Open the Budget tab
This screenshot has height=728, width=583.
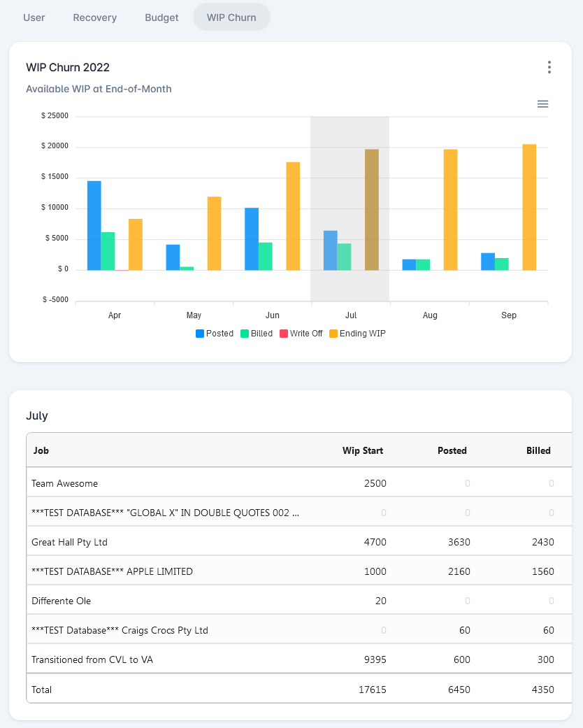[161, 17]
